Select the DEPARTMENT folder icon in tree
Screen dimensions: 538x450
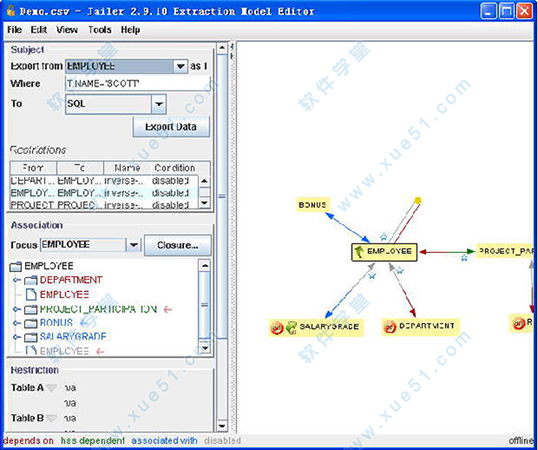(x=31, y=280)
